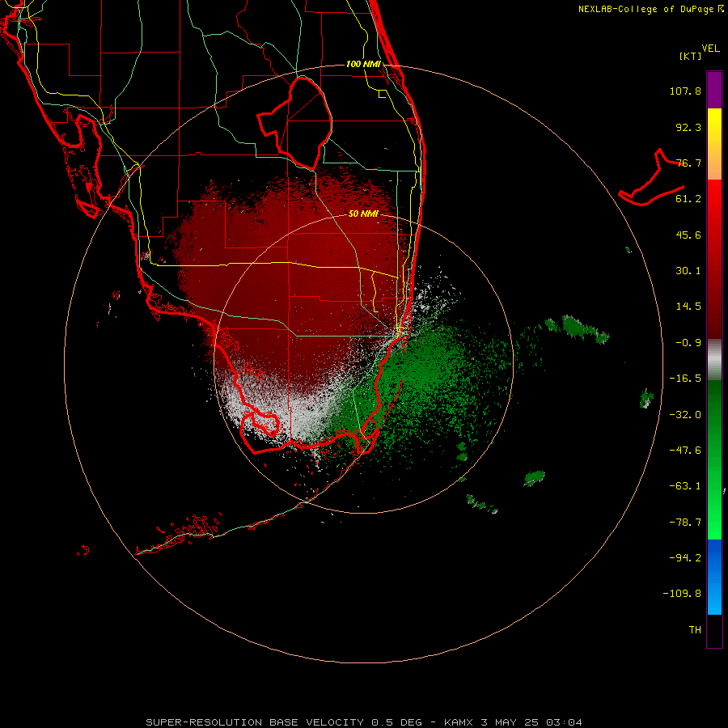Pick the yellow segment of velocity color bar
Viewport: 728px width, 728px height.
pos(714,125)
